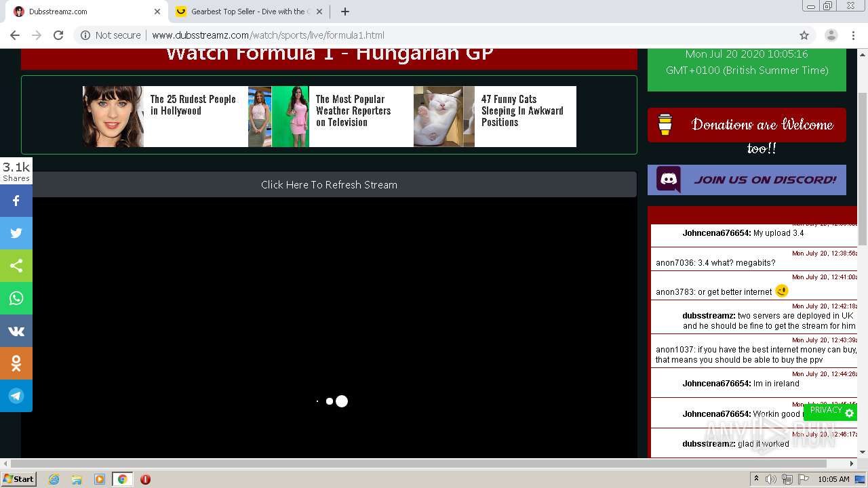
Task: Open the Chrome profile avatar
Action: [831, 35]
